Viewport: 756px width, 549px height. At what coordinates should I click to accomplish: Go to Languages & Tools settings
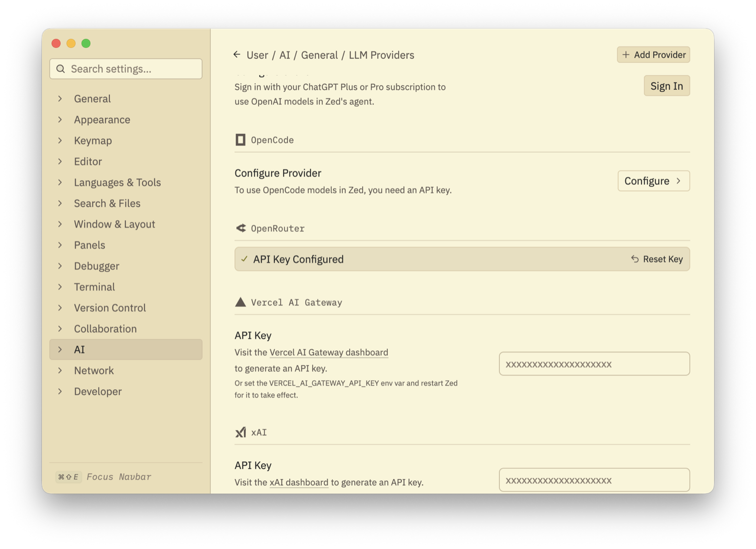[126, 182]
